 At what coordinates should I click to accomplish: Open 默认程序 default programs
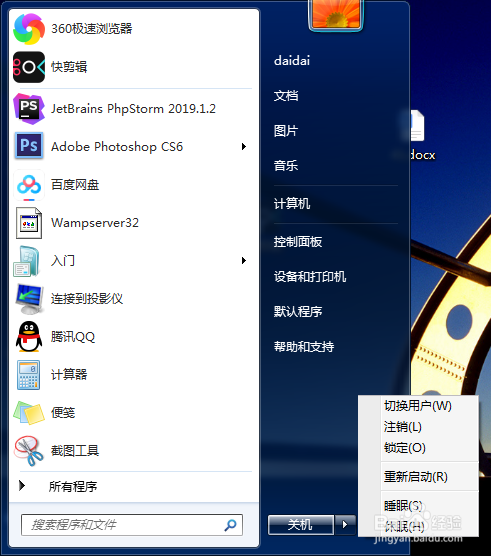(298, 312)
